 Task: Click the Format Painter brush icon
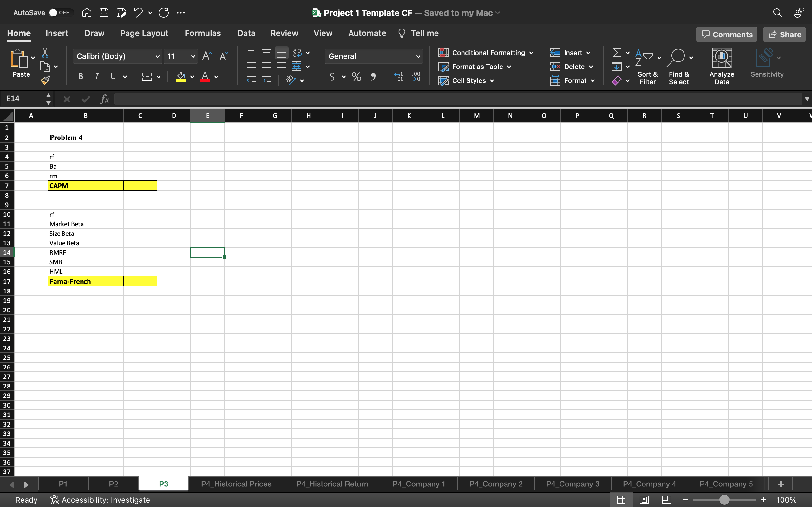point(45,80)
